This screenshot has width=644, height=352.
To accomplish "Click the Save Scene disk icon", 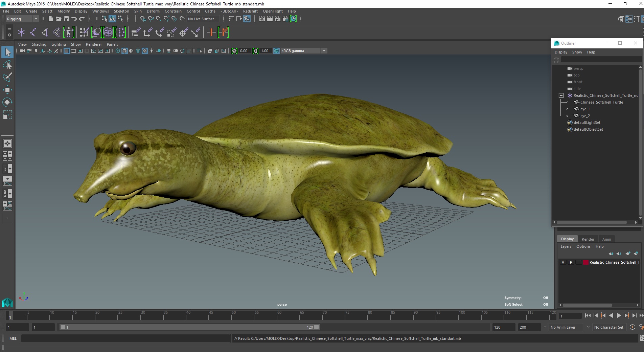I will tap(66, 19).
